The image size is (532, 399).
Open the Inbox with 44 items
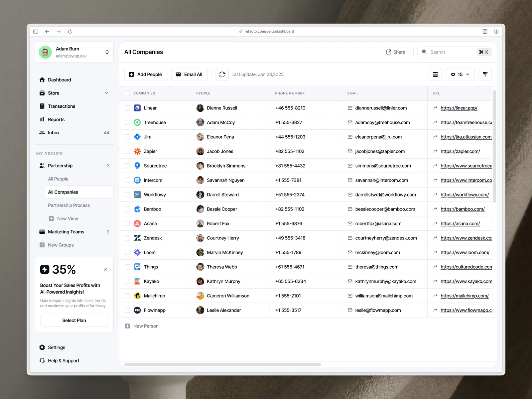click(x=74, y=133)
